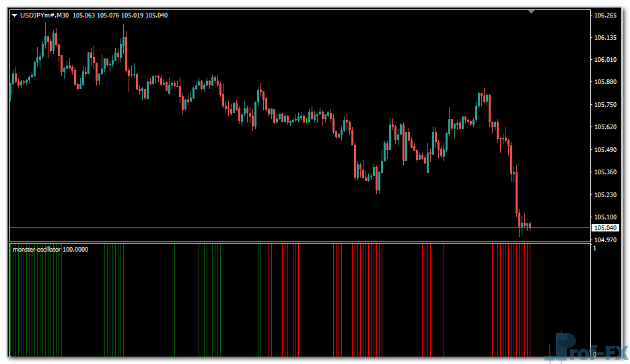The image size is (630, 364).
Task: Click the 106.265 price scale label
Action: click(x=606, y=15)
